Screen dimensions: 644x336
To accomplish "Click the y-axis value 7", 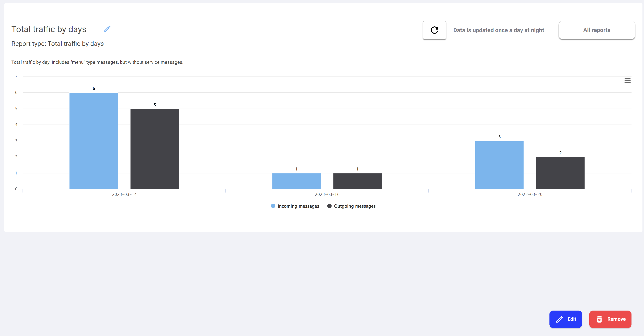I will coord(16,76).
